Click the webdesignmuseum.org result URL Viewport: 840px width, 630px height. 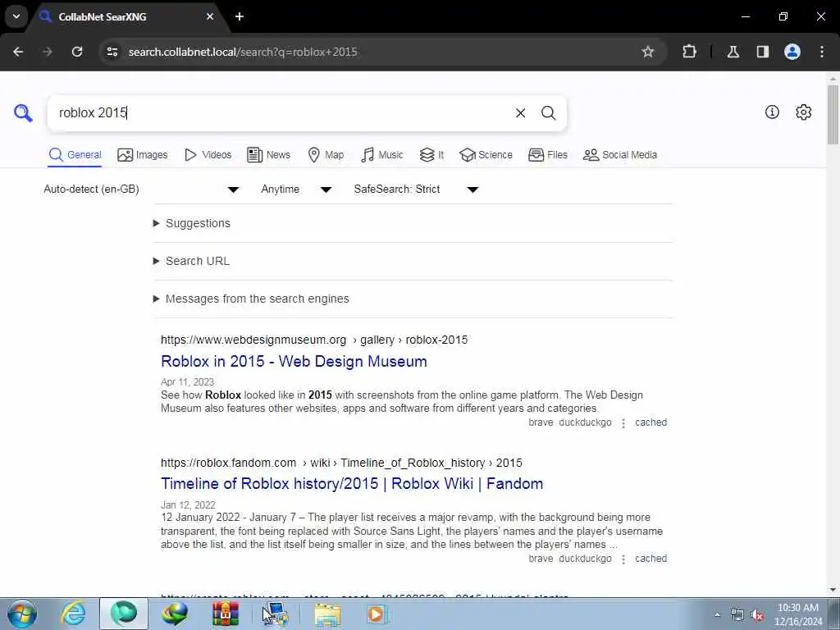click(314, 340)
